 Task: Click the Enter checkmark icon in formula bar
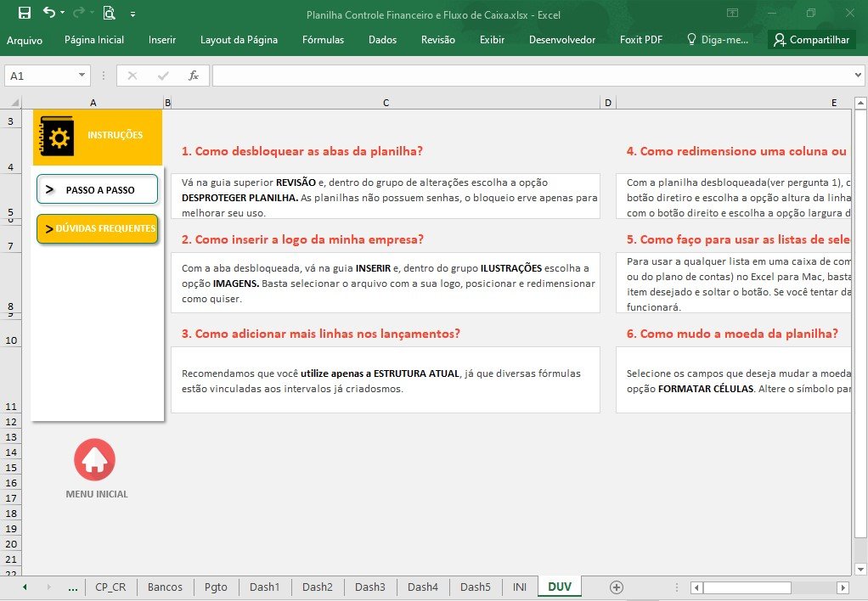(163, 76)
